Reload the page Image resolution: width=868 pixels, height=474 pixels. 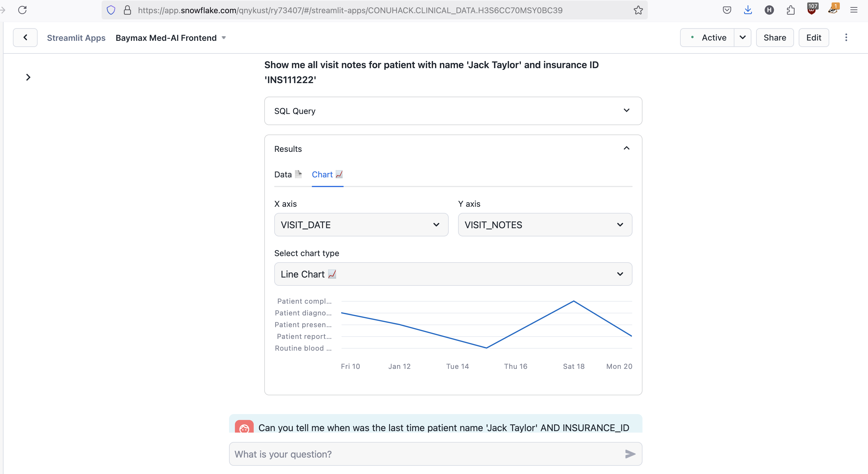pyautogui.click(x=22, y=10)
